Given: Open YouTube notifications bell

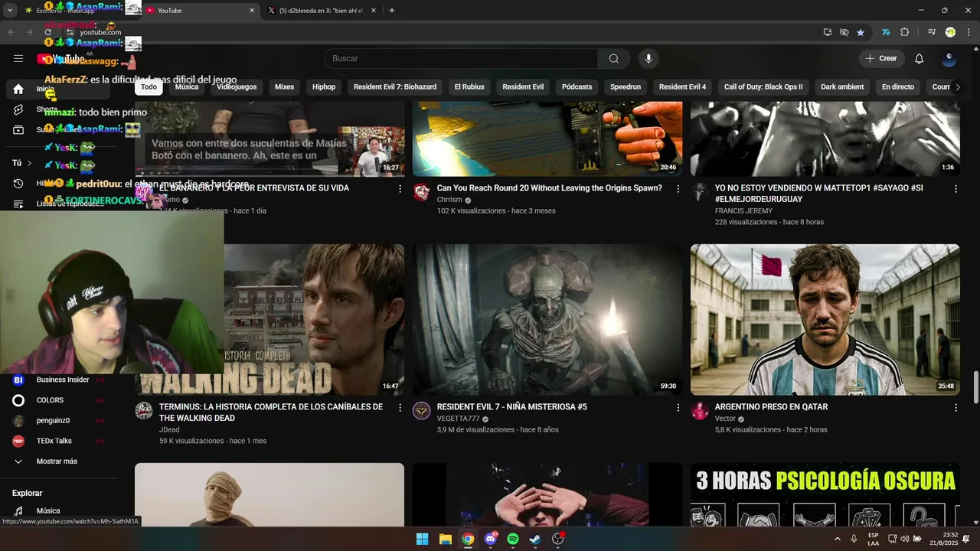Looking at the screenshot, I should coord(920,59).
